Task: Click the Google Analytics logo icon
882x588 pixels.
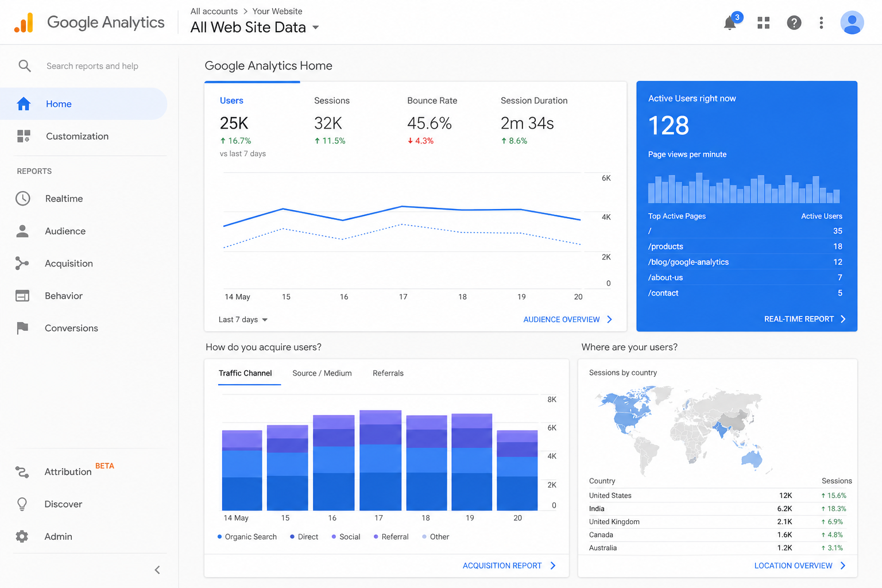Action: tap(24, 22)
